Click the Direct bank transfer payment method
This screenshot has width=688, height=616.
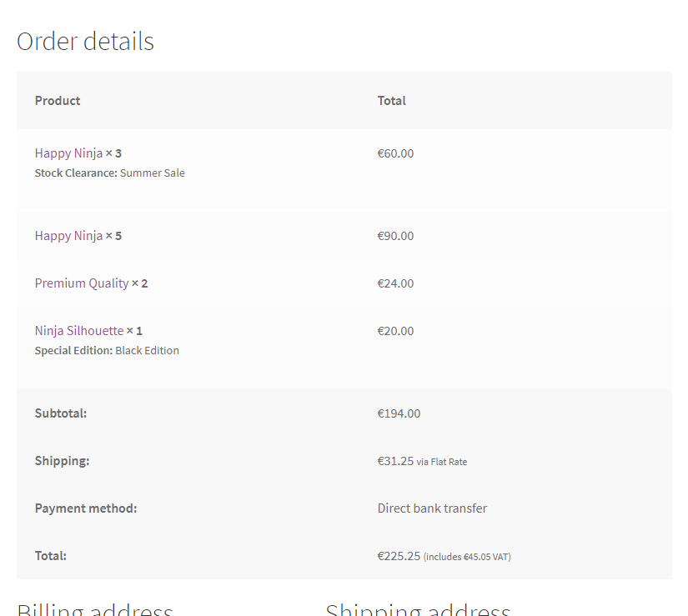(x=432, y=508)
